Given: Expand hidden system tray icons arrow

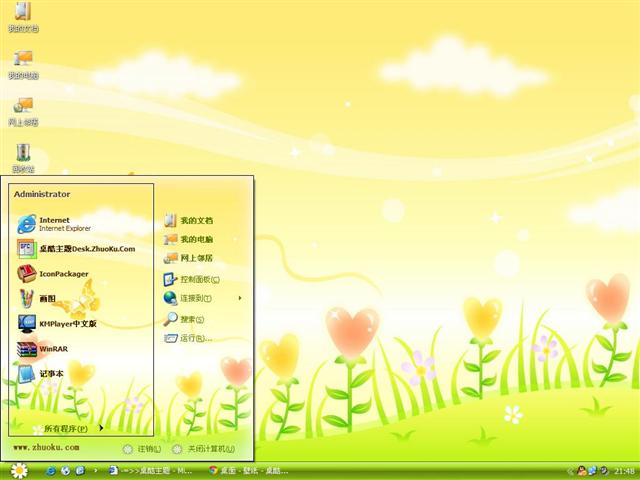Looking at the screenshot, I should [570, 471].
